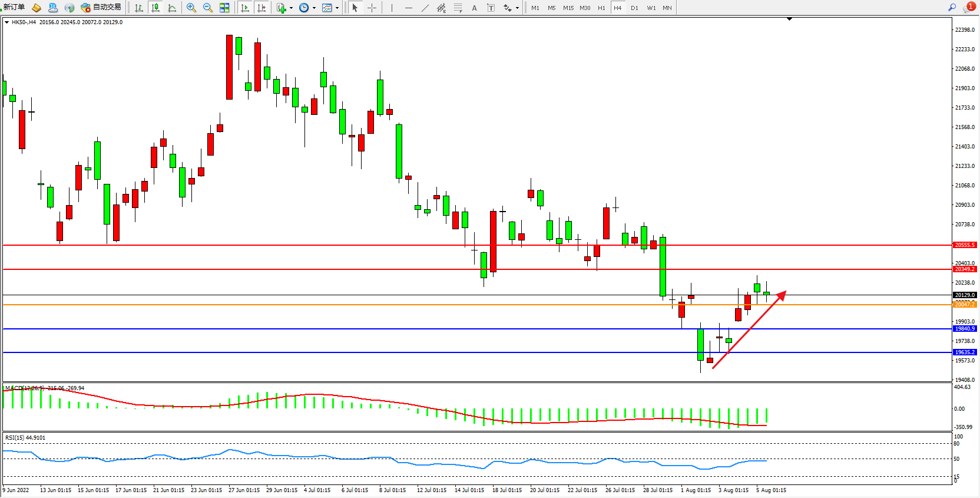This screenshot has height=498, width=980.
Task: Expand the arrows objects dropdown
Action: coord(517,8)
